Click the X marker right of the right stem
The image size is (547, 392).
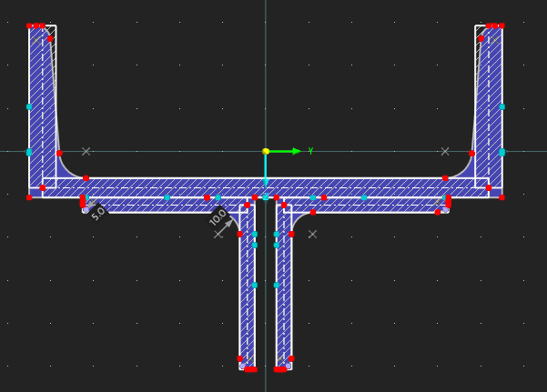[x=312, y=234]
